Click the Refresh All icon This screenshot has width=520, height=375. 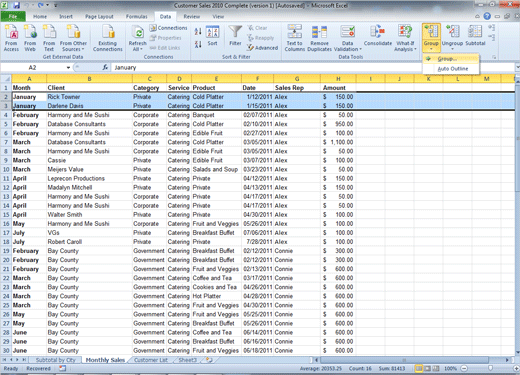point(137,33)
